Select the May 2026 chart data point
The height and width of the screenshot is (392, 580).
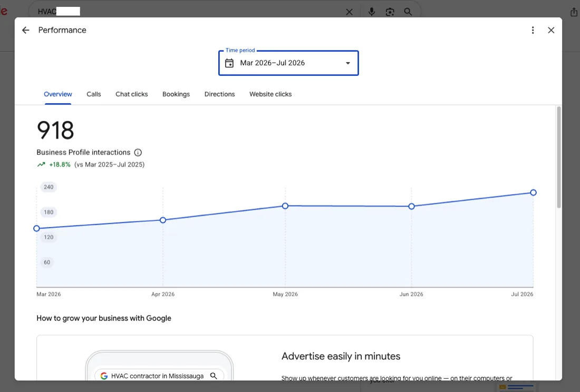(x=285, y=206)
